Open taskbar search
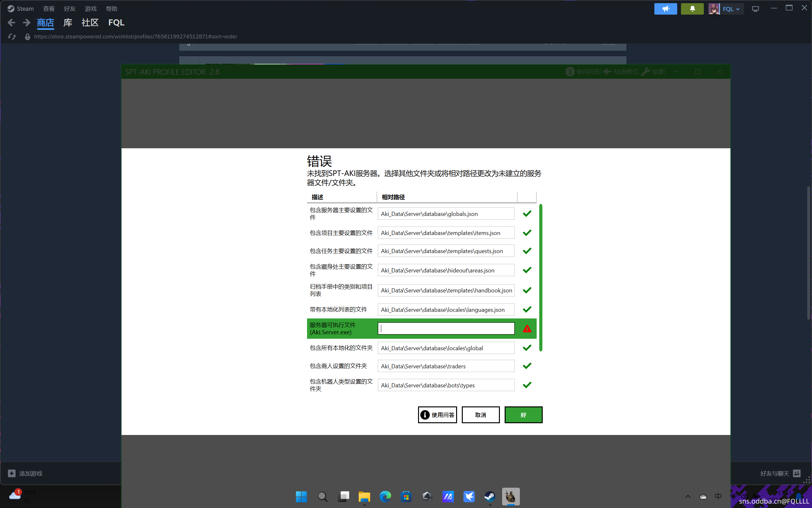Screen dimensions: 812x508 click(323, 496)
